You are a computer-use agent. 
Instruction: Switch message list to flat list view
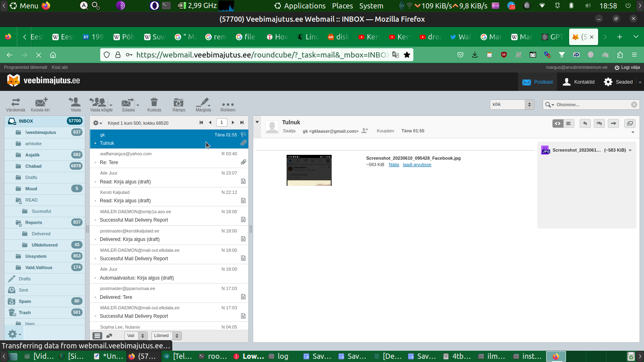pos(97,336)
